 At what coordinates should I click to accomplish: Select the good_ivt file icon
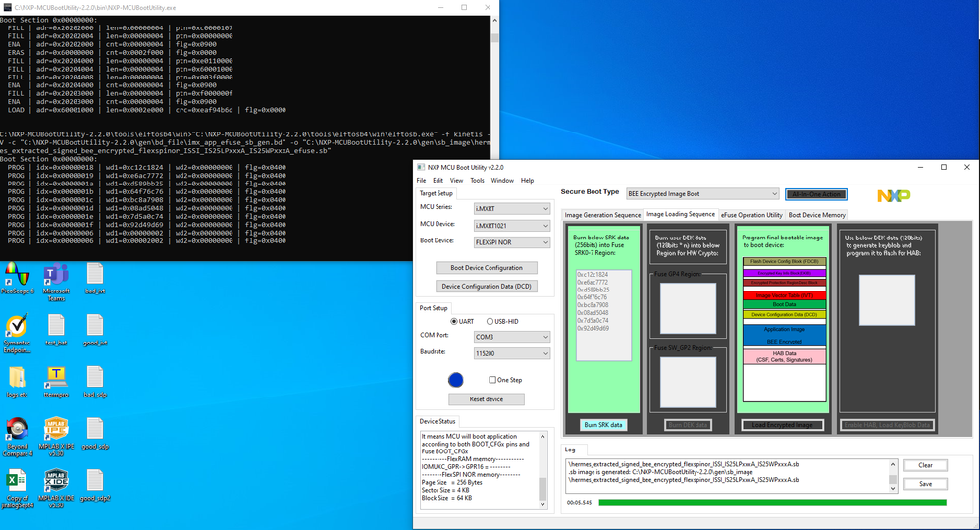pos(95,330)
